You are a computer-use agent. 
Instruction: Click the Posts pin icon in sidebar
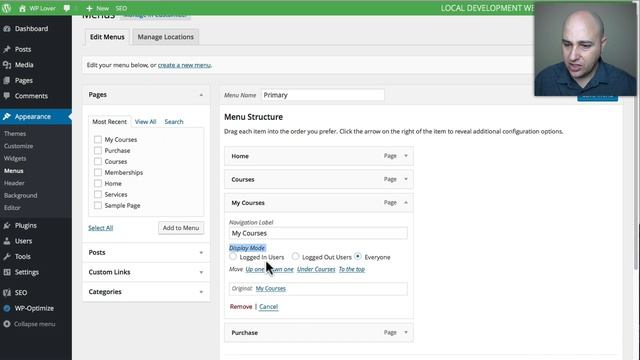click(7, 49)
